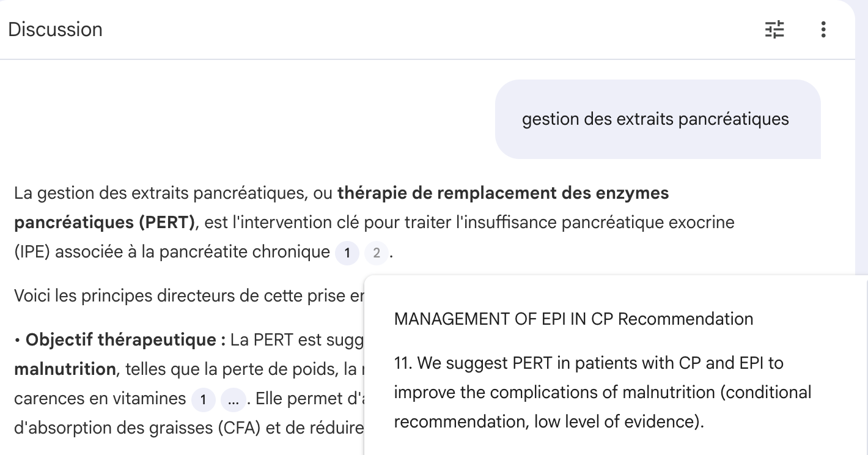Click the bold word "malnutrition"
This screenshot has height=455, width=868.
pyautogui.click(x=65, y=369)
